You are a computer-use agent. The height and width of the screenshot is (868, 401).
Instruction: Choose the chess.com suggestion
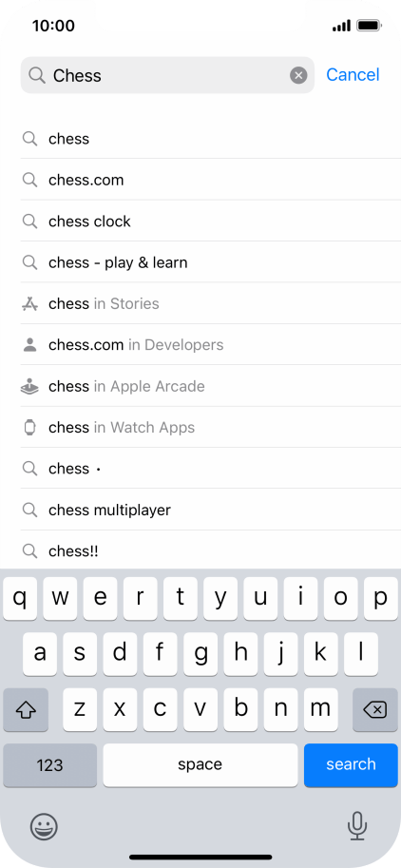pyautogui.click(x=211, y=180)
